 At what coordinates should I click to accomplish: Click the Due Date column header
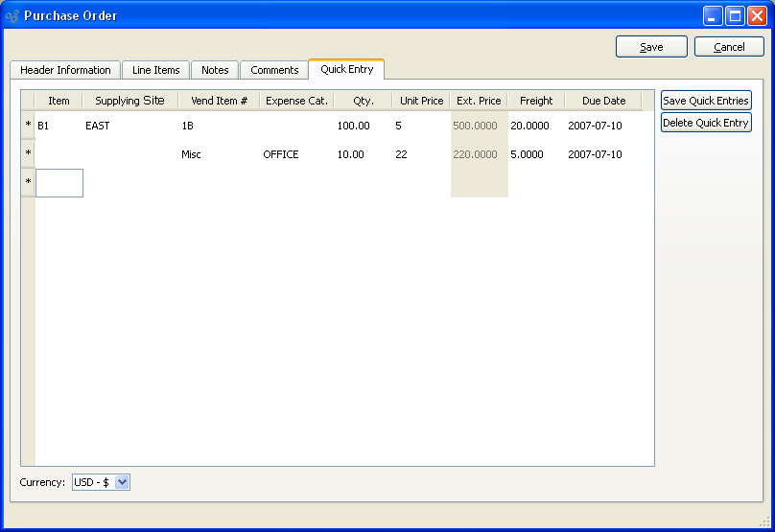click(x=603, y=101)
